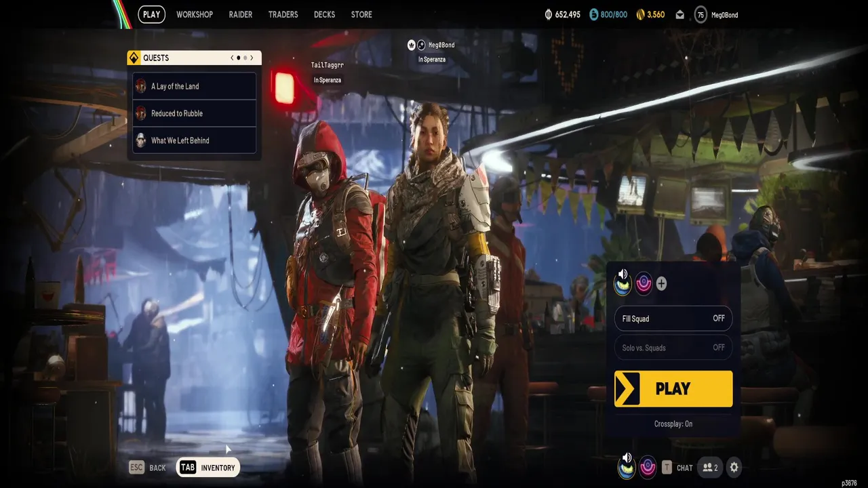Click the level 75 player badge

point(701,15)
